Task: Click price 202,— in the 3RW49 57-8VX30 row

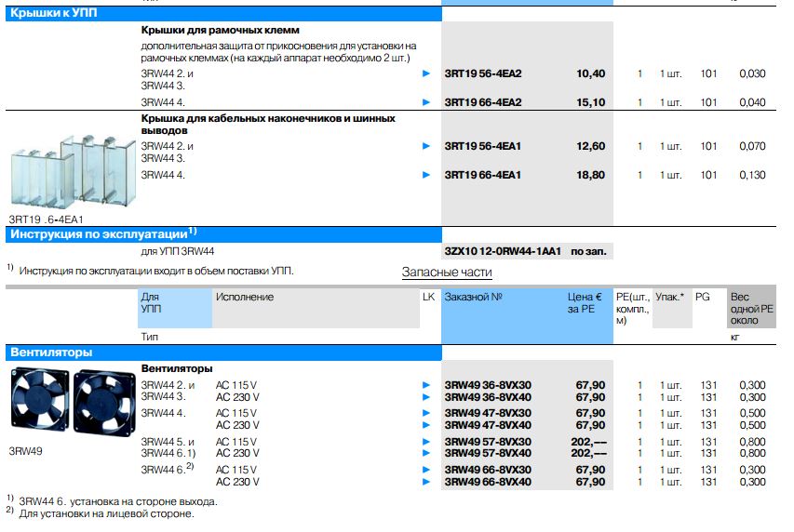Action: [589, 442]
